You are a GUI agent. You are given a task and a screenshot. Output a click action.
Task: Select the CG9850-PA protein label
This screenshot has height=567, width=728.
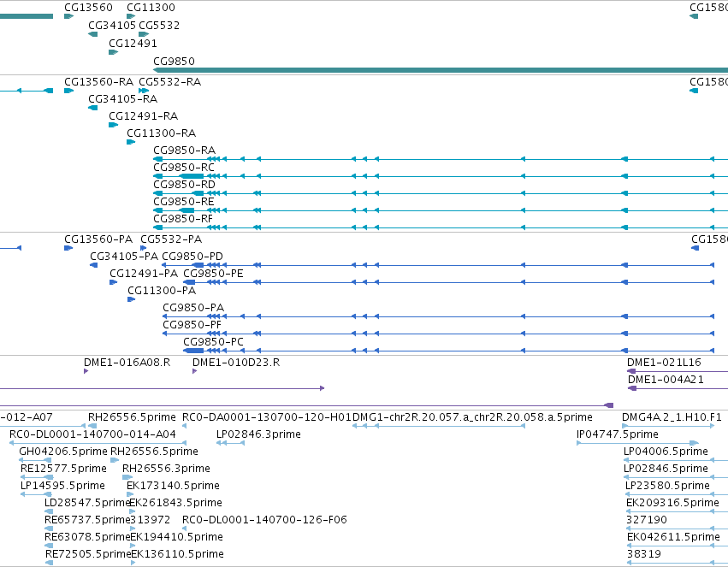(x=193, y=308)
